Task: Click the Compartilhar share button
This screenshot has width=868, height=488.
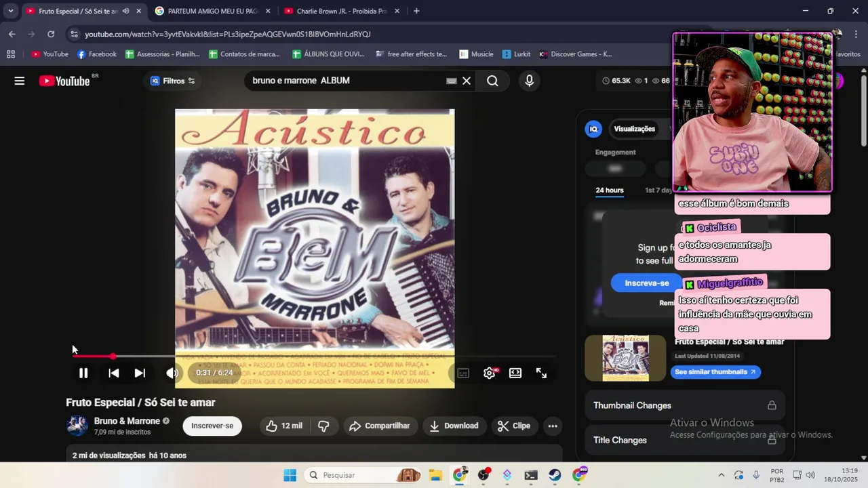Action: tap(380, 426)
